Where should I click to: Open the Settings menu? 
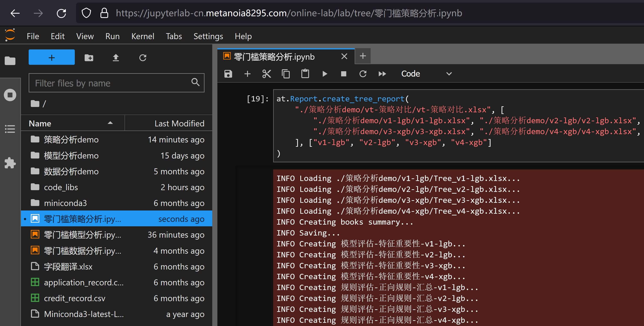tap(208, 36)
